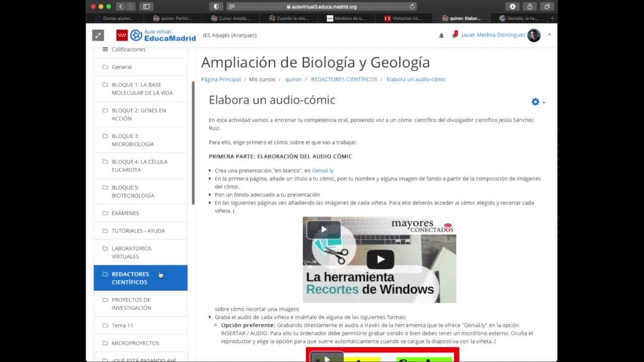Viewport: 644px width, 362px height.
Task: Expand the user menu arrow beside avatar
Action: (x=549, y=35)
